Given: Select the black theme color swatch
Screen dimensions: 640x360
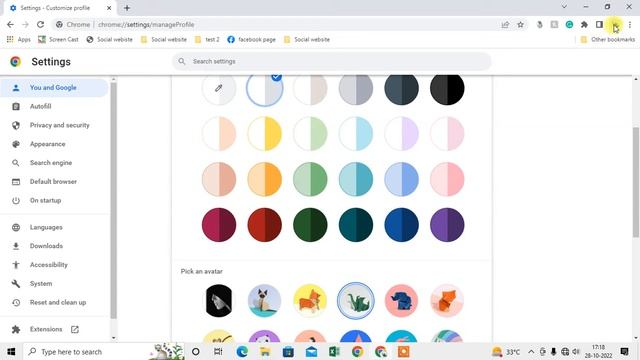Looking at the screenshot, I should coord(447,88).
